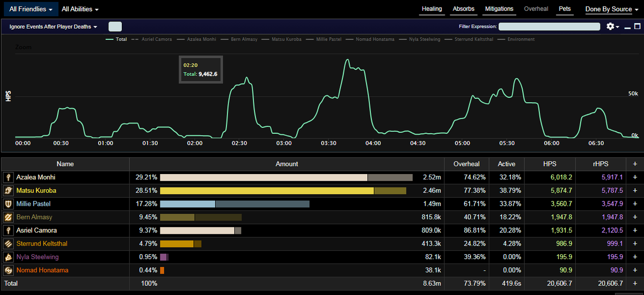Expand Nomad Honatama row with plus
Screen dimensions: 644x295
pyautogui.click(x=635, y=270)
